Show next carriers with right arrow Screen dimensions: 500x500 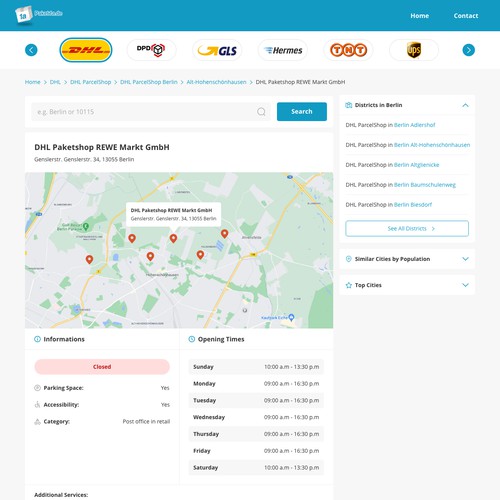(x=468, y=50)
